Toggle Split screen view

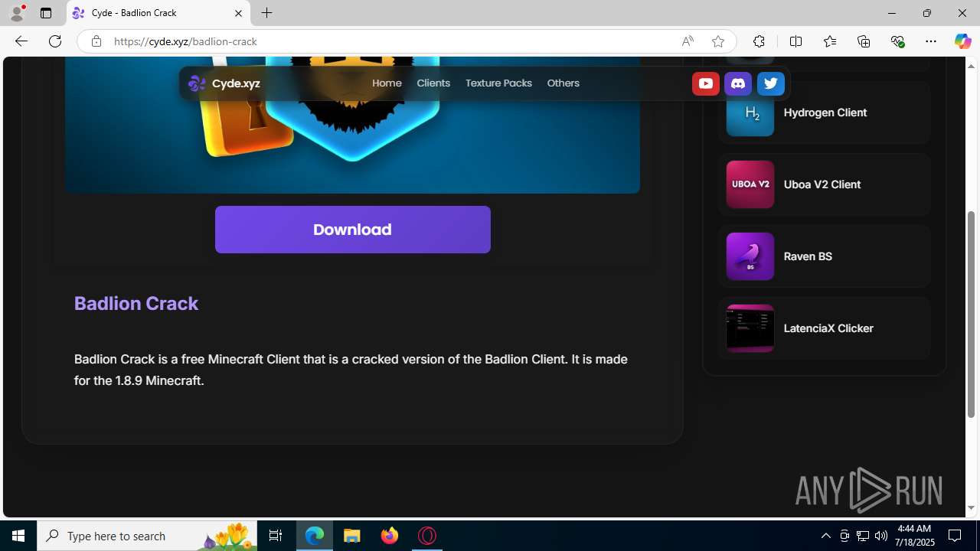point(795,41)
